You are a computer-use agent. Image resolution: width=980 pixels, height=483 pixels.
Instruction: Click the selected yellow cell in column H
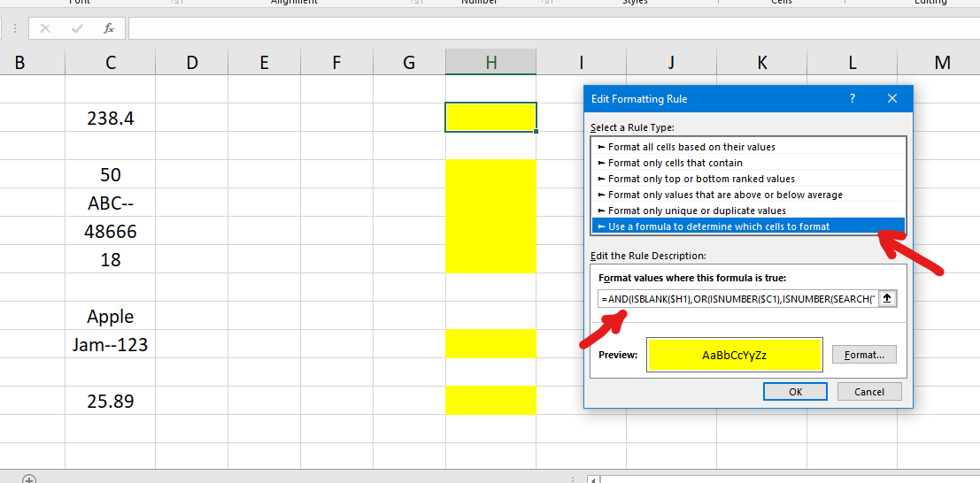[x=490, y=118]
